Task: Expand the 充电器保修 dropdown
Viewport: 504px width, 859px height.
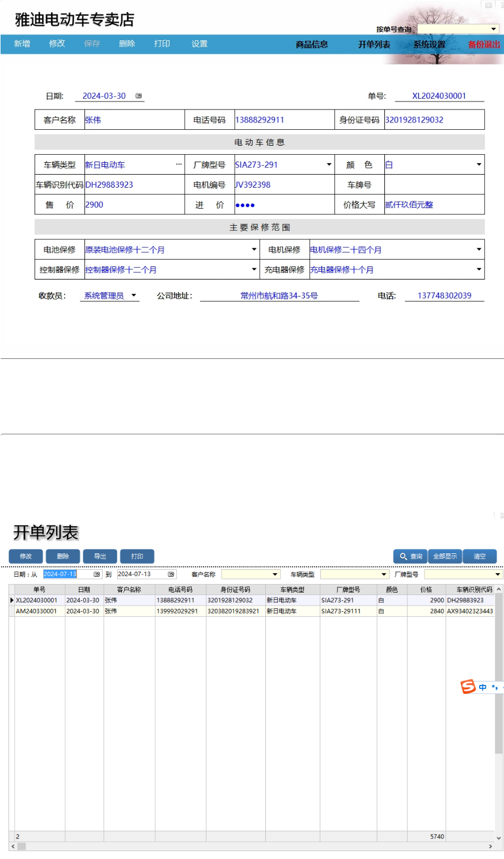Action: coord(479,269)
